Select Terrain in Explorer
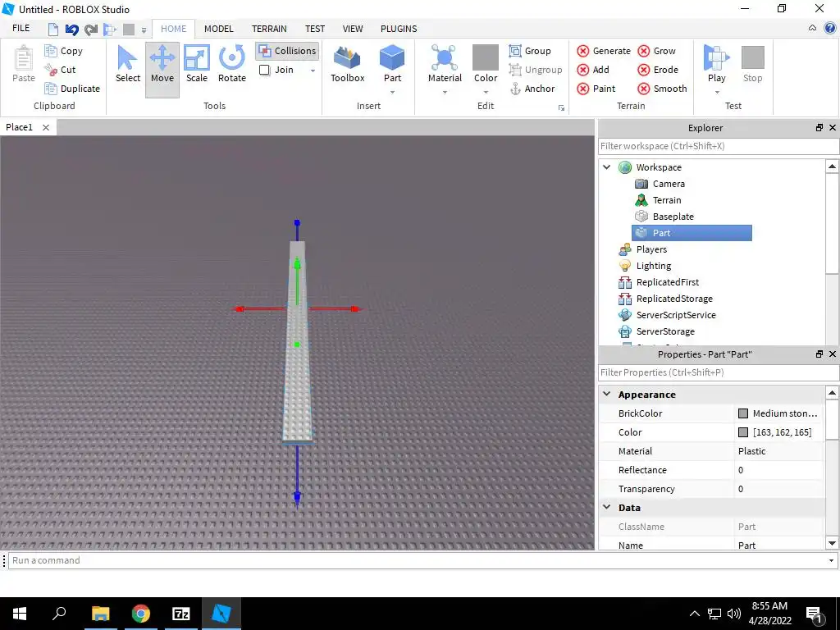The height and width of the screenshot is (630, 840). [x=658, y=200]
